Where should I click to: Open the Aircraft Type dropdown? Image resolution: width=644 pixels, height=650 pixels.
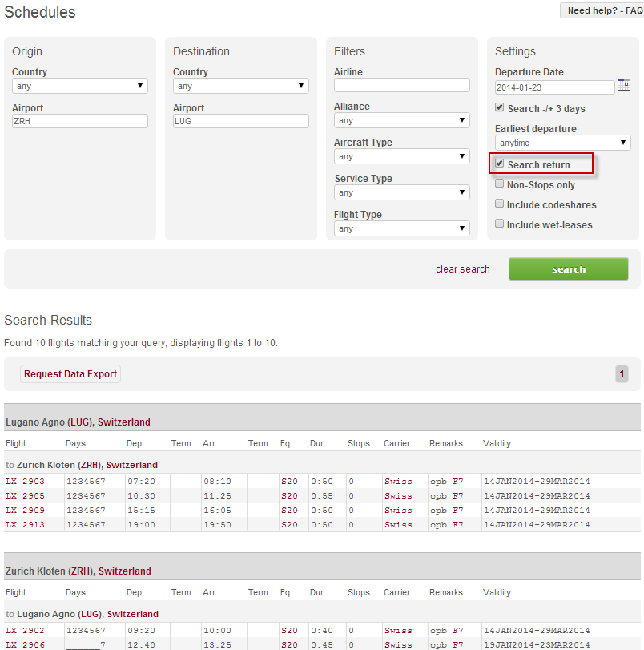[x=401, y=156]
